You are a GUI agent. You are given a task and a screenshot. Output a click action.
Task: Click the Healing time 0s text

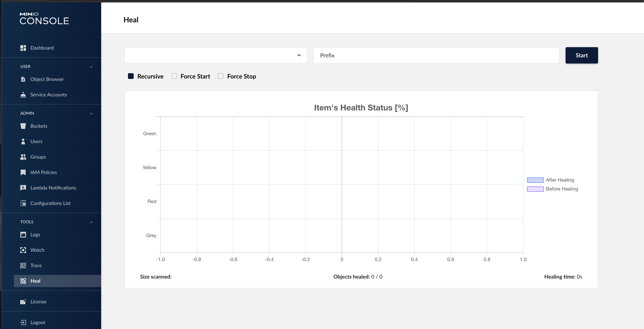tap(563, 277)
